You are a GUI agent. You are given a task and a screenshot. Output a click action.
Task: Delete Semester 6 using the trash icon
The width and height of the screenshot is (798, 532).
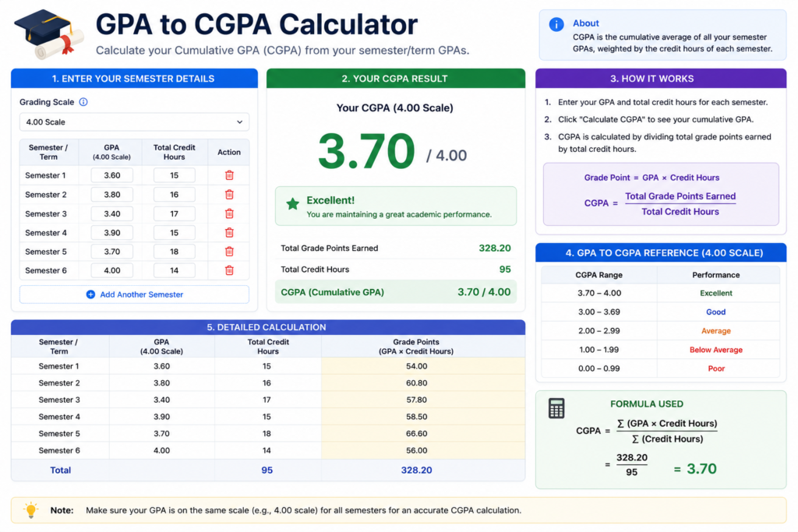230,270
